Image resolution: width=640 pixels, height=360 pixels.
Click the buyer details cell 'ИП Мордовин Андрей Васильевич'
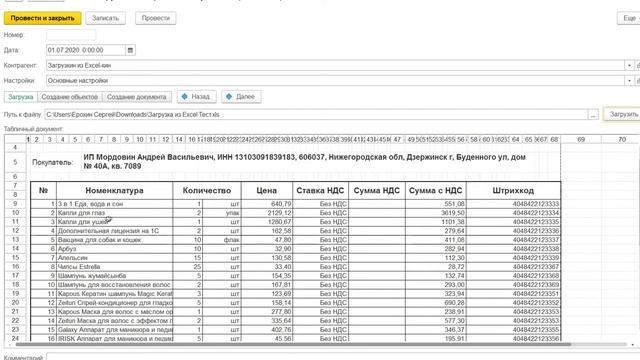click(304, 162)
